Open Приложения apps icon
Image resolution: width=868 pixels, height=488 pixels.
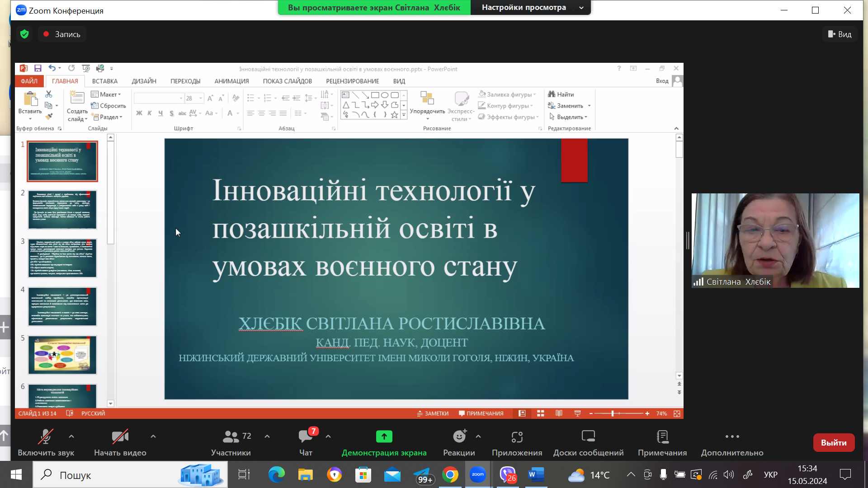point(517,437)
